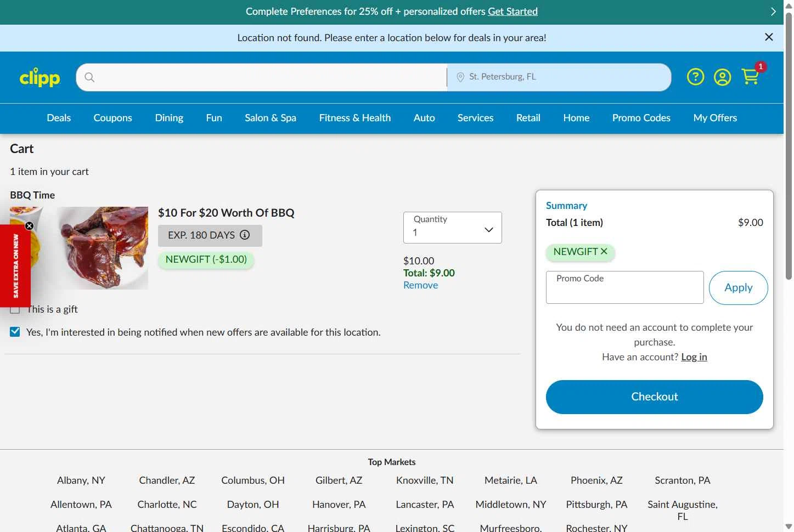Click the Promo Code input field

click(625, 287)
